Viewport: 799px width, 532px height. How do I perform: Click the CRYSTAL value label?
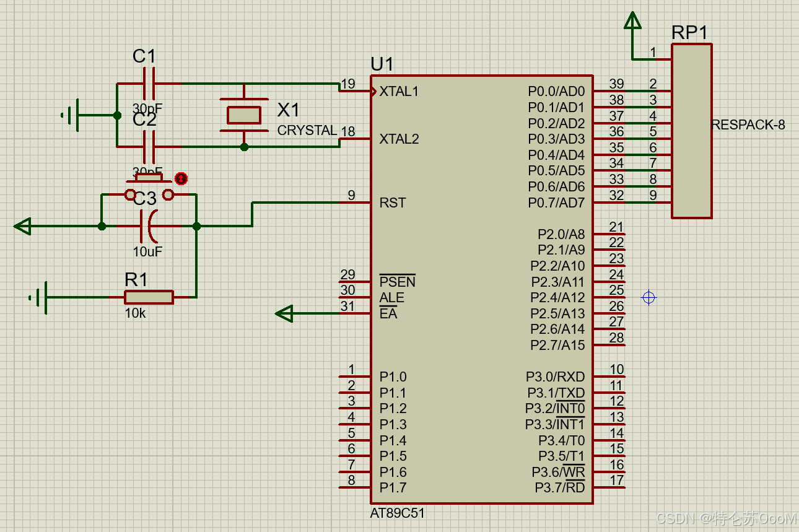307,131
